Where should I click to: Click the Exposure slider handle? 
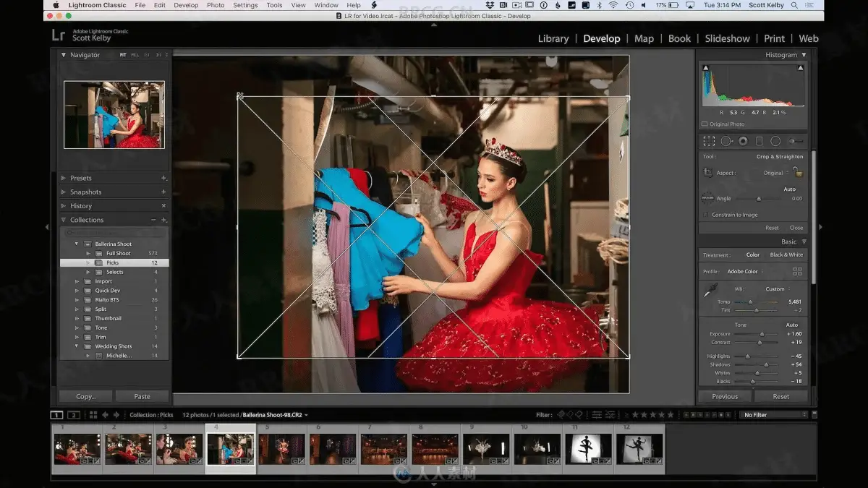point(761,334)
